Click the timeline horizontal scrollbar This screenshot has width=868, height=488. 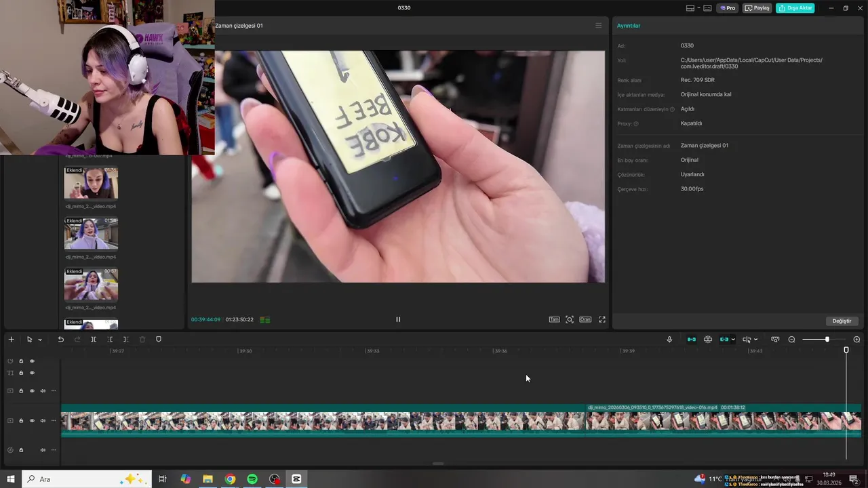pyautogui.click(x=438, y=464)
